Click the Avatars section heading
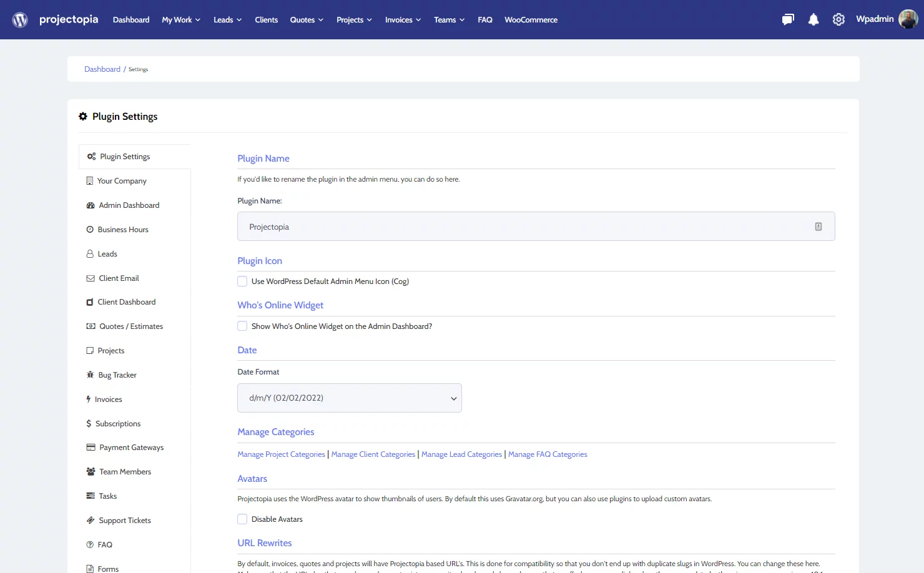The width and height of the screenshot is (924, 573). point(252,479)
